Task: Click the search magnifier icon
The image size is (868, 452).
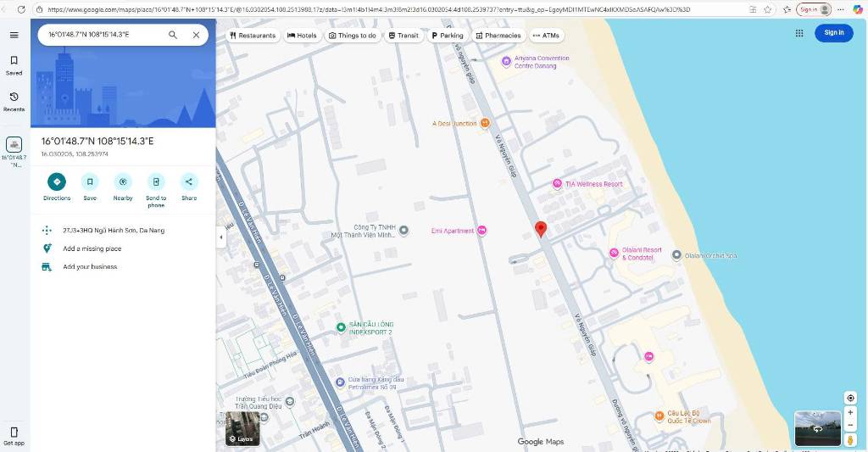Action: (x=173, y=35)
